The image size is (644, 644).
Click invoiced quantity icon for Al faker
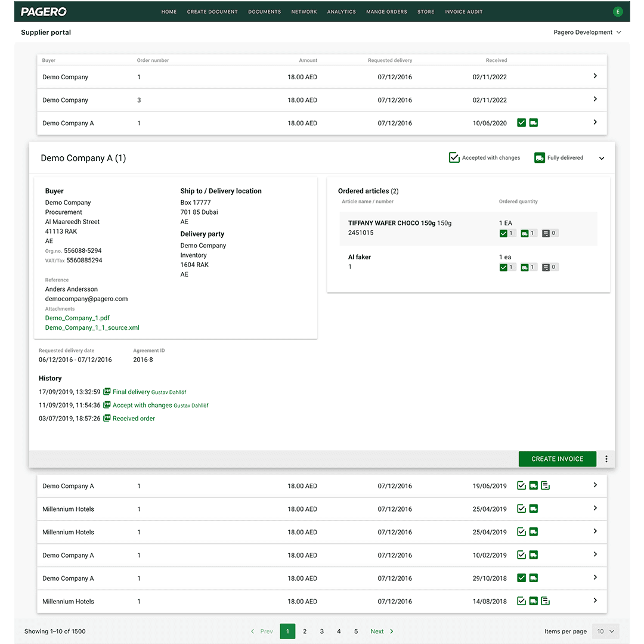tap(546, 267)
